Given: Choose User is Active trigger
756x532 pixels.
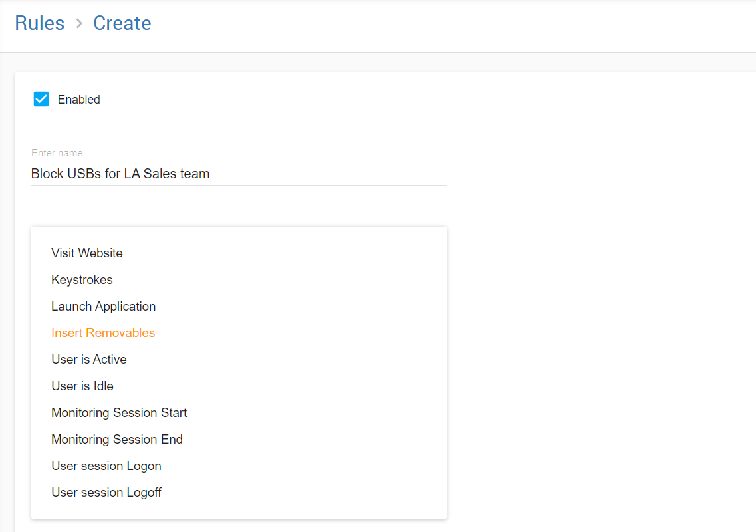Looking at the screenshot, I should coord(89,360).
